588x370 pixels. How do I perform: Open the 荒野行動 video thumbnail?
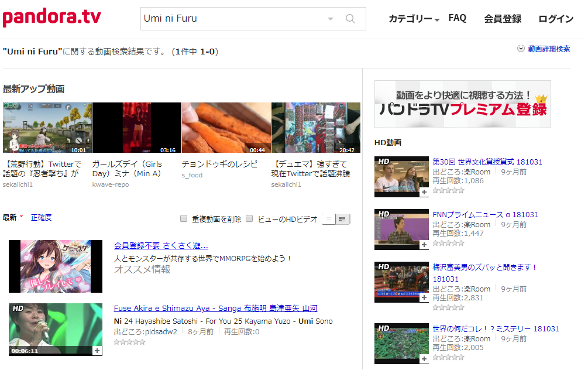coord(47,128)
